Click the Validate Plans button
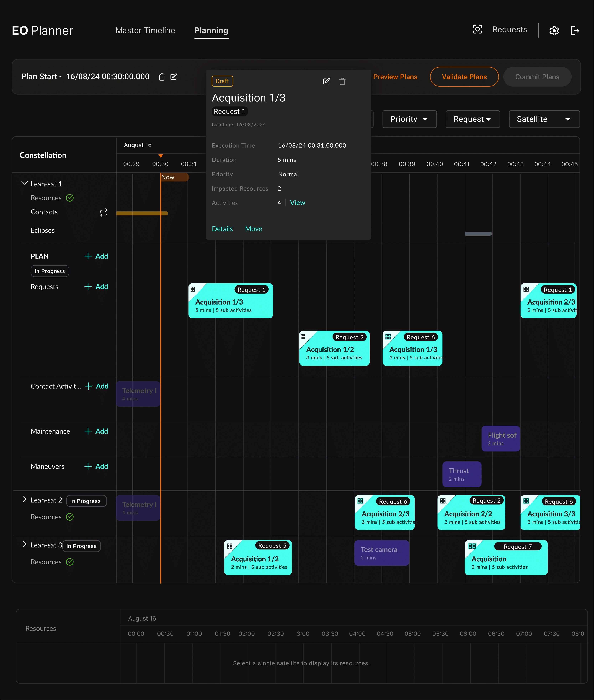The height and width of the screenshot is (700, 594). point(464,77)
